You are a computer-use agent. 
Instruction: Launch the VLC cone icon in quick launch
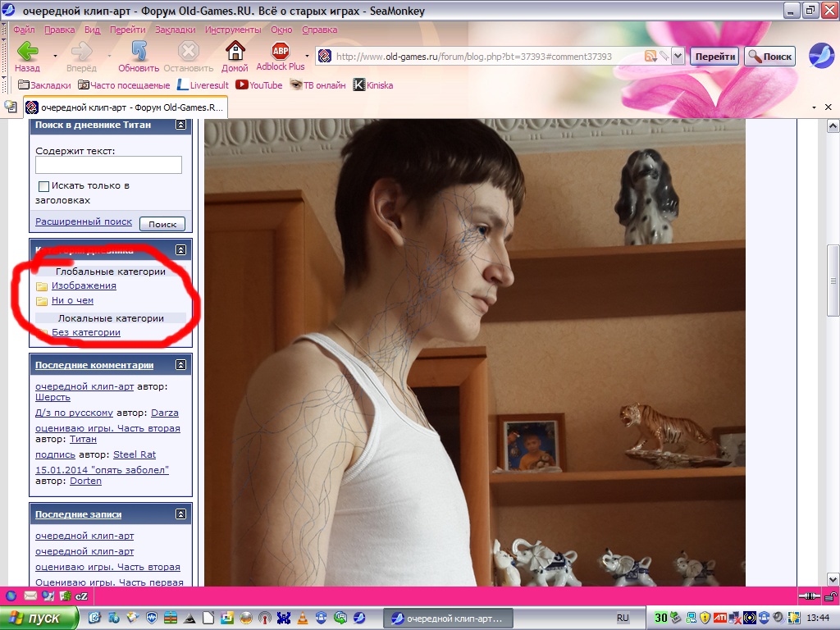click(x=302, y=618)
